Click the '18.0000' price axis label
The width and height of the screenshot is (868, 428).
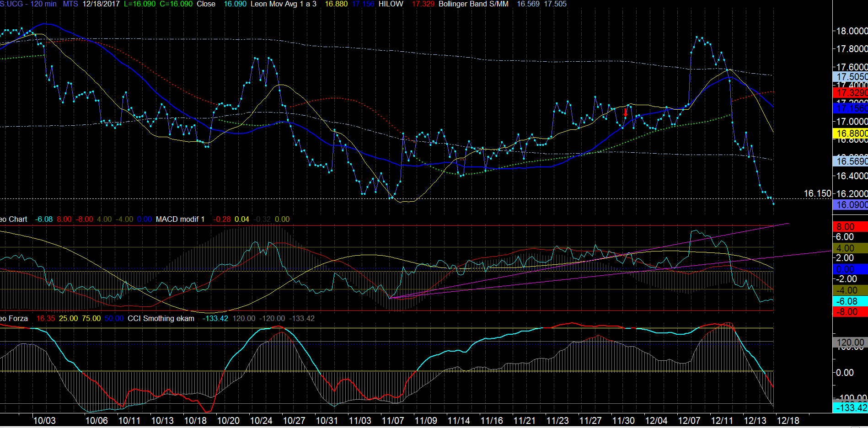pyautogui.click(x=852, y=31)
